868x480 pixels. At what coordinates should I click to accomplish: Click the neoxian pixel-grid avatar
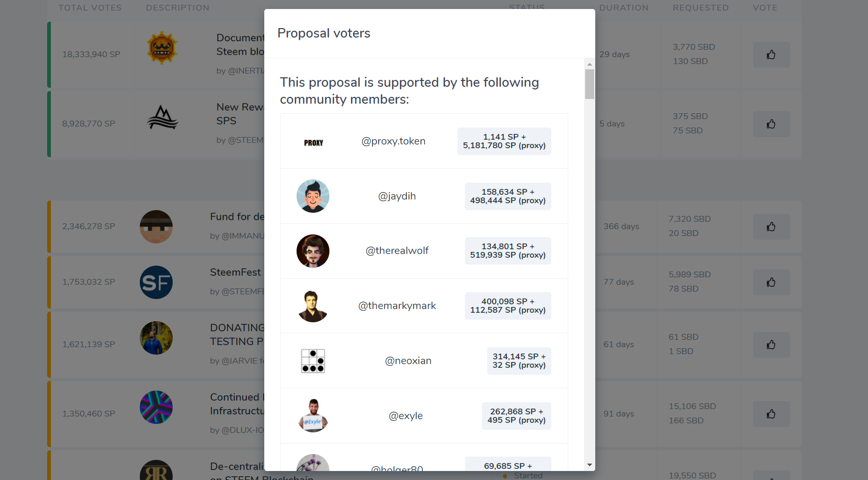tap(313, 361)
